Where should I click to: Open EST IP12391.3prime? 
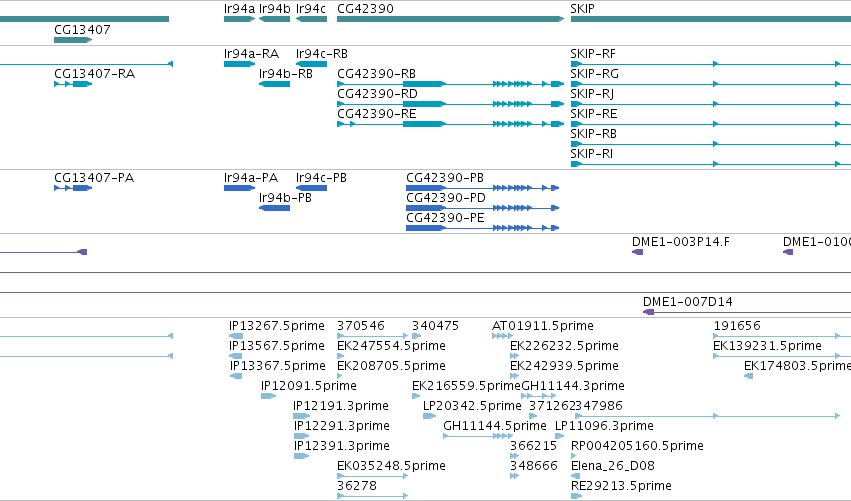pos(302,456)
